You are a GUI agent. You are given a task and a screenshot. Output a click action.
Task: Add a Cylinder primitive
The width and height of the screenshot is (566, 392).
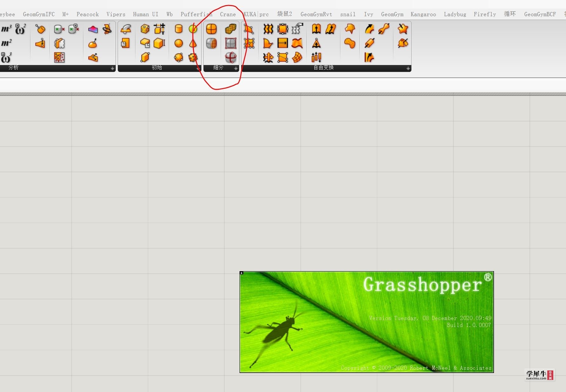point(179,29)
